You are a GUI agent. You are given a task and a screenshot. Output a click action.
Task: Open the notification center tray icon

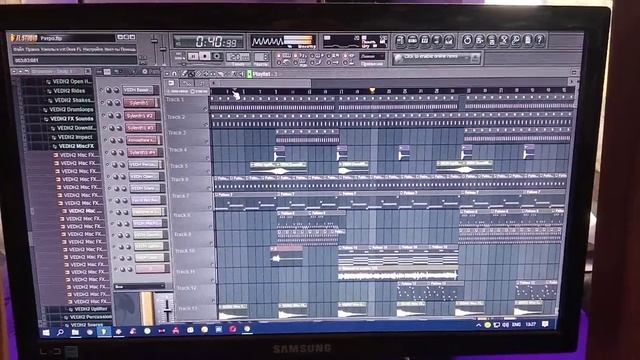(x=545, y=324)
